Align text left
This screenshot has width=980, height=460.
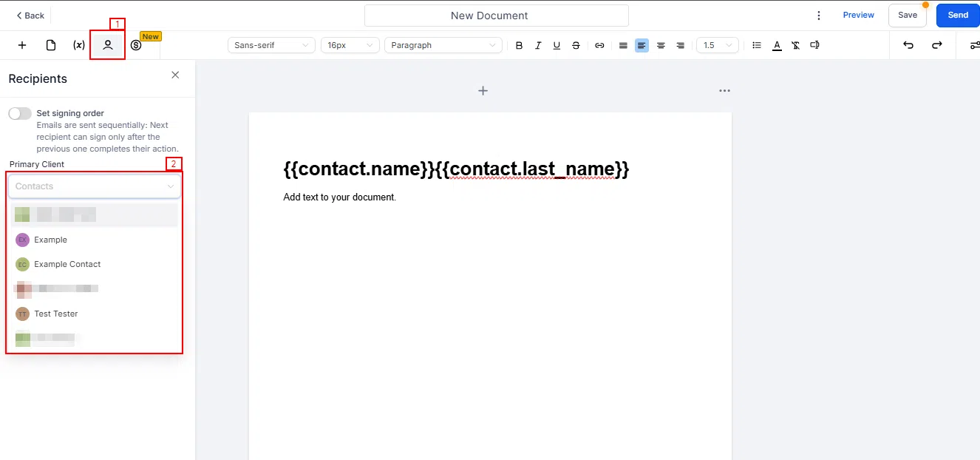pyautogui.click(x=642, y=45)
